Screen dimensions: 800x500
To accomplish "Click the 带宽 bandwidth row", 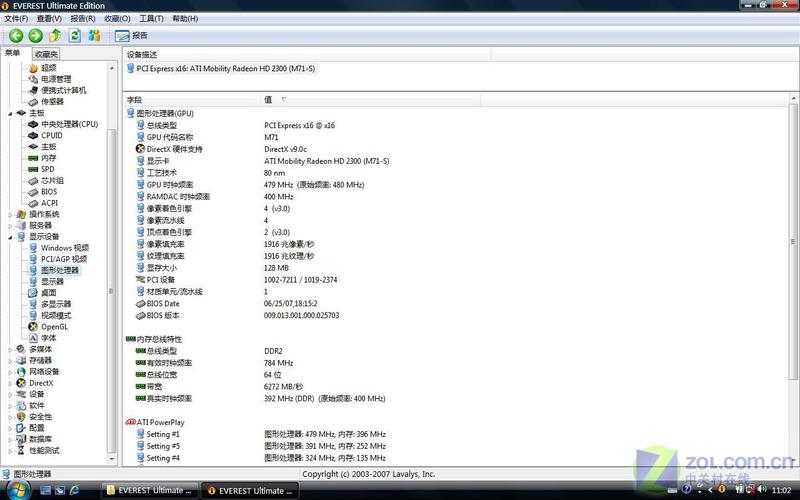I will [219, 387].
